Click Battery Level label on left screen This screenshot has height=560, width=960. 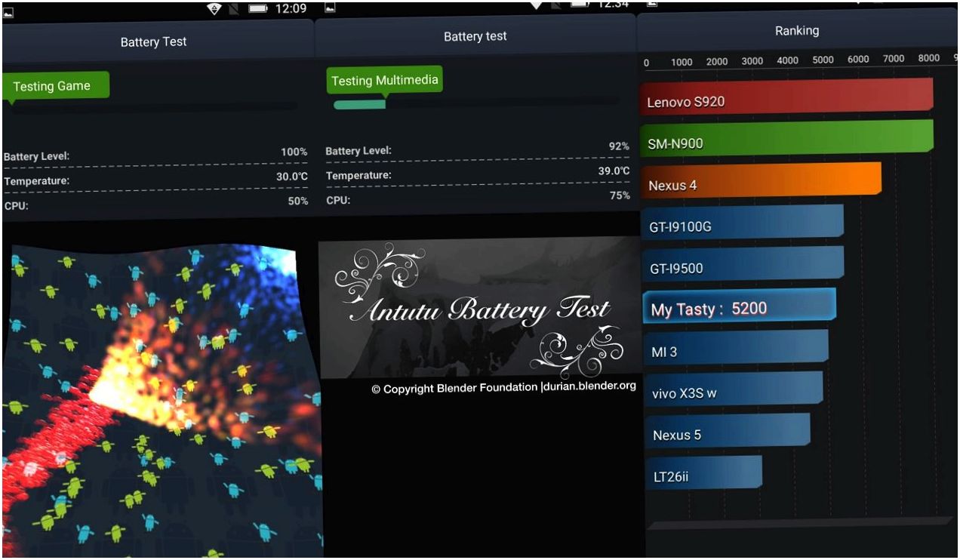point(36,157)
